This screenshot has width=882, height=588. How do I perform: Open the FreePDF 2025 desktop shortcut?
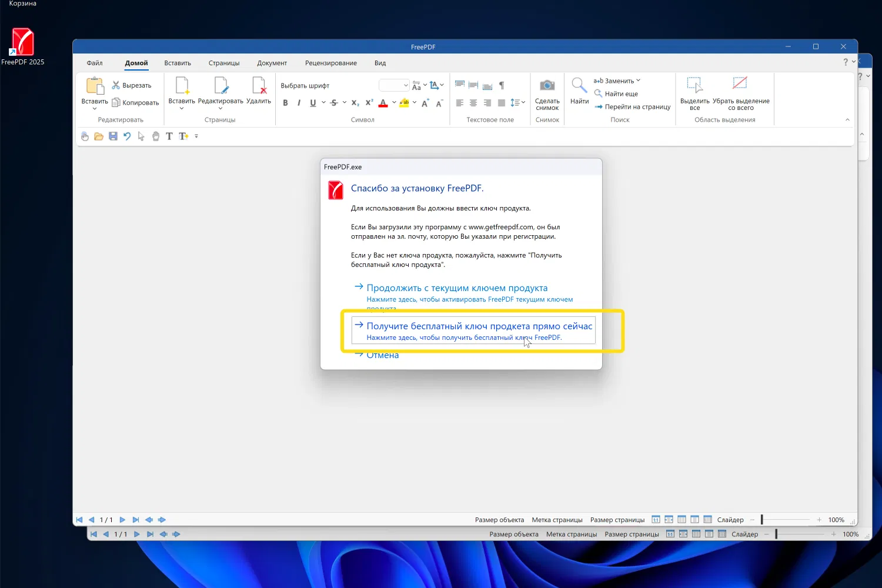(22, 46)
